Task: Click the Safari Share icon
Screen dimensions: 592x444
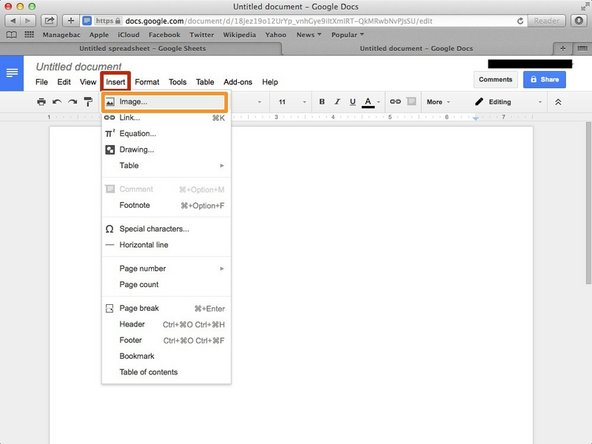Action: (49, 21)
